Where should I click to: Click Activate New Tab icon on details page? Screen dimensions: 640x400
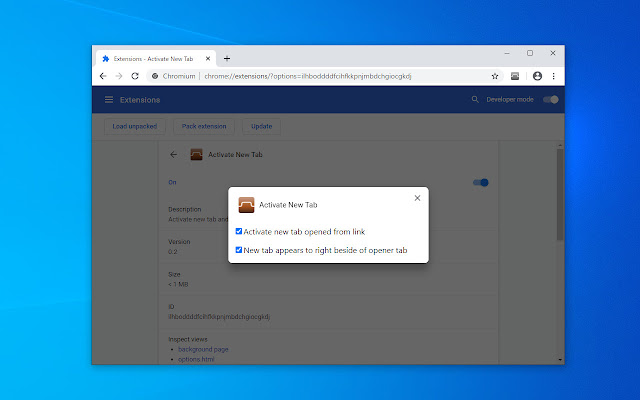point(196,154)
